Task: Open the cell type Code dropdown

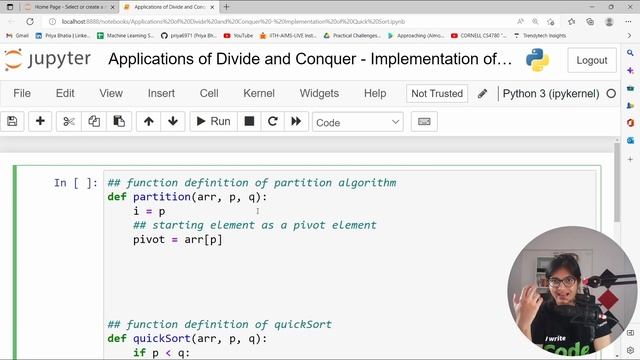Action: [358, 122]
